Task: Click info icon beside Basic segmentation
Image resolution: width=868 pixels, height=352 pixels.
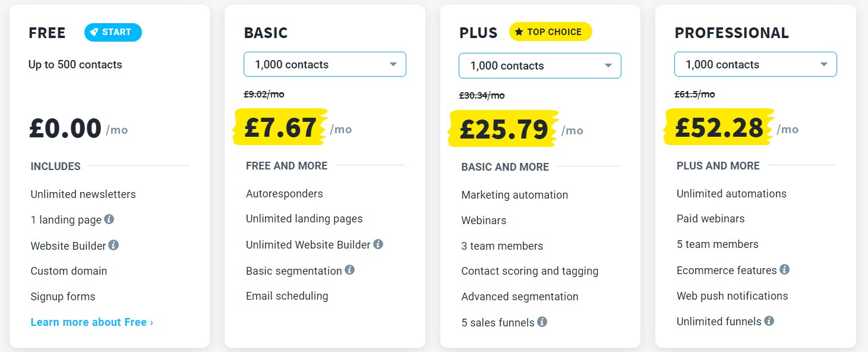Action: tap(349, 270)
